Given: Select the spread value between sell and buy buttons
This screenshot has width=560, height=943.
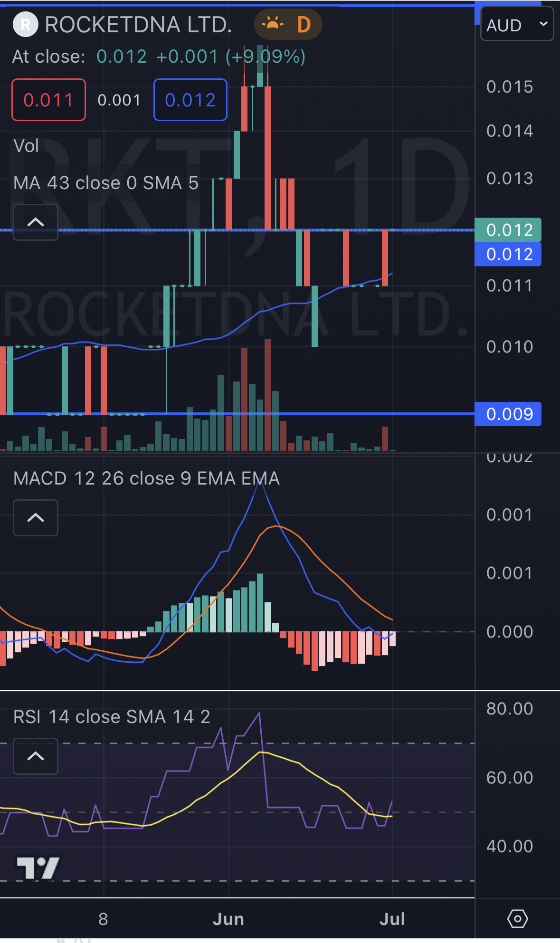Looking at the screenshot, I should 119,100.
